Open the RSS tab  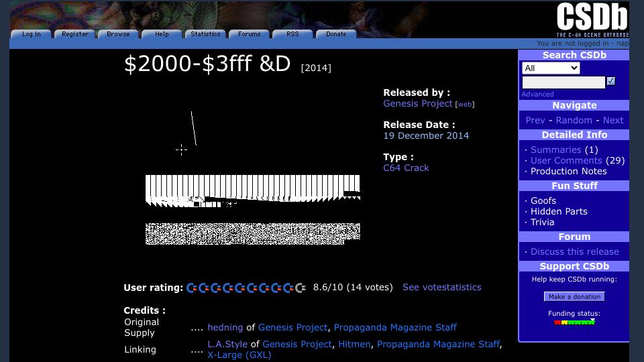pyautogui.click(x=293, y=34)
